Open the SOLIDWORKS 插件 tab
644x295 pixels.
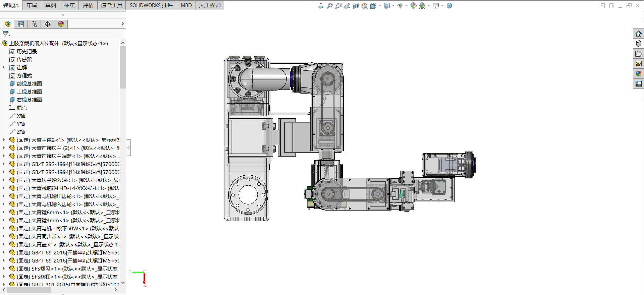(x=151, y=5)
